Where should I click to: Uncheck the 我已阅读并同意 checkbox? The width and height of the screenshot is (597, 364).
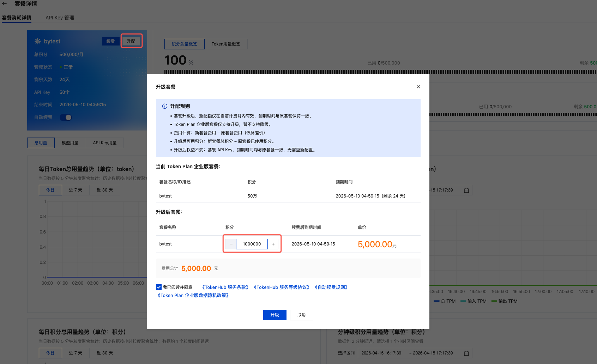(x=159, y=287)
